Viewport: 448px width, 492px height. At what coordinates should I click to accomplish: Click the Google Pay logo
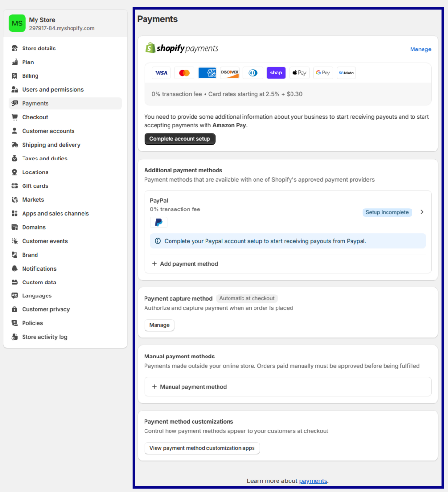[x=323, y=73]
